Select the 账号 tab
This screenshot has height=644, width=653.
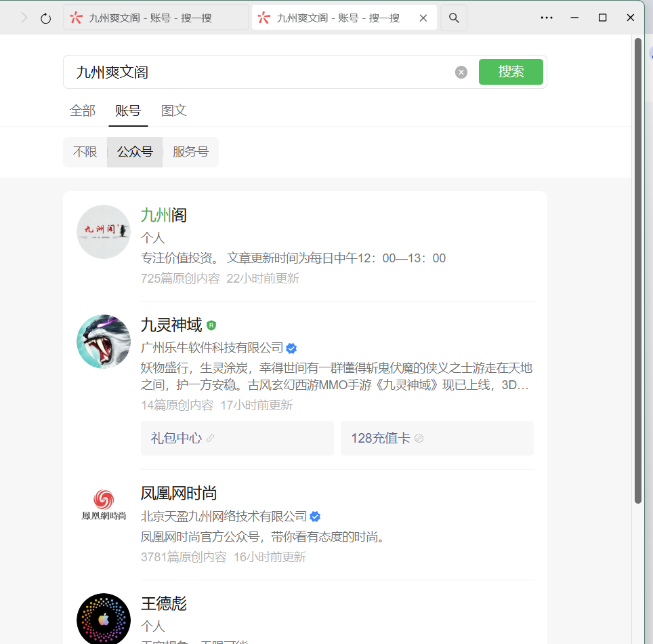[128, 111]
